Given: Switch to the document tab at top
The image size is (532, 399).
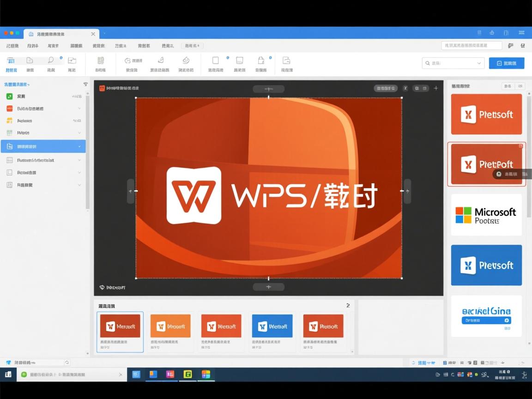Looking at the screenshot, I should pos(60,34).
